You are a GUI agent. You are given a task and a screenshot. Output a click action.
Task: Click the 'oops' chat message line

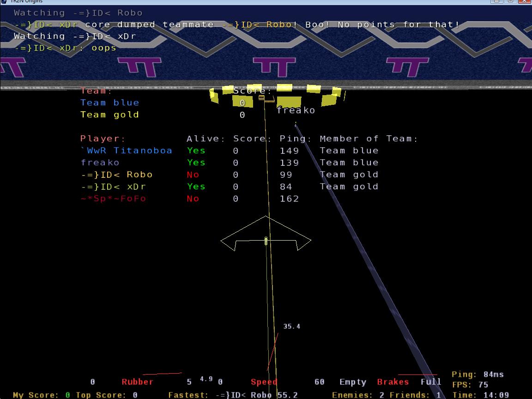tap(65, 48)
